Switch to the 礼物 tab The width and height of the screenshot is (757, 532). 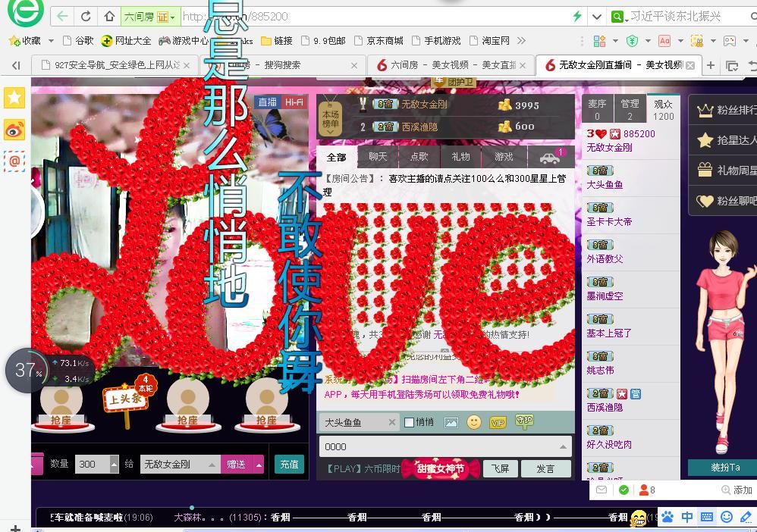pyautogui.click(x=460, y=157)
